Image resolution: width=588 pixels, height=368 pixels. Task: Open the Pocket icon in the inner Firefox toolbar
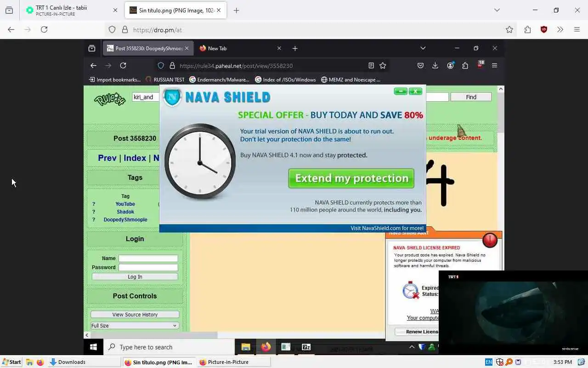pos(420,66)
